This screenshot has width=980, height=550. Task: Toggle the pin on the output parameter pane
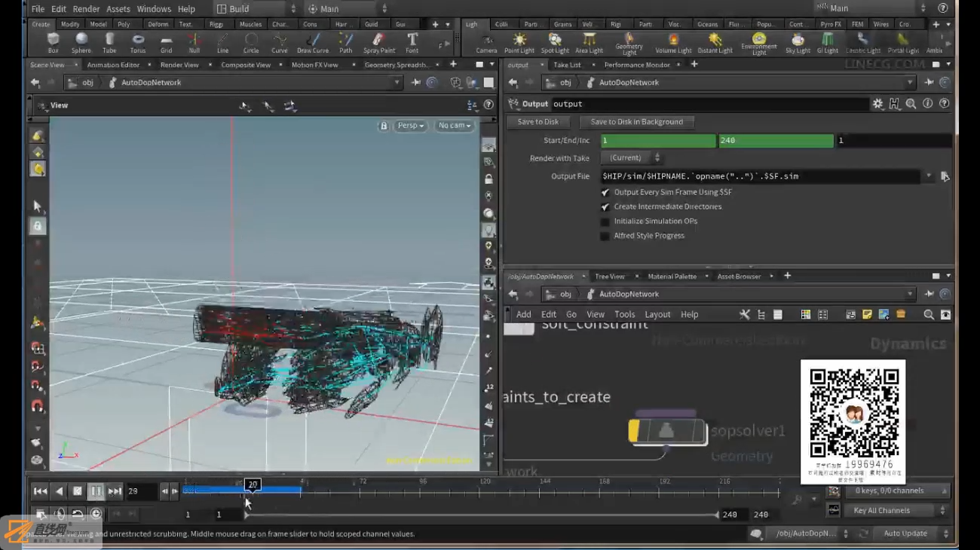929,83
